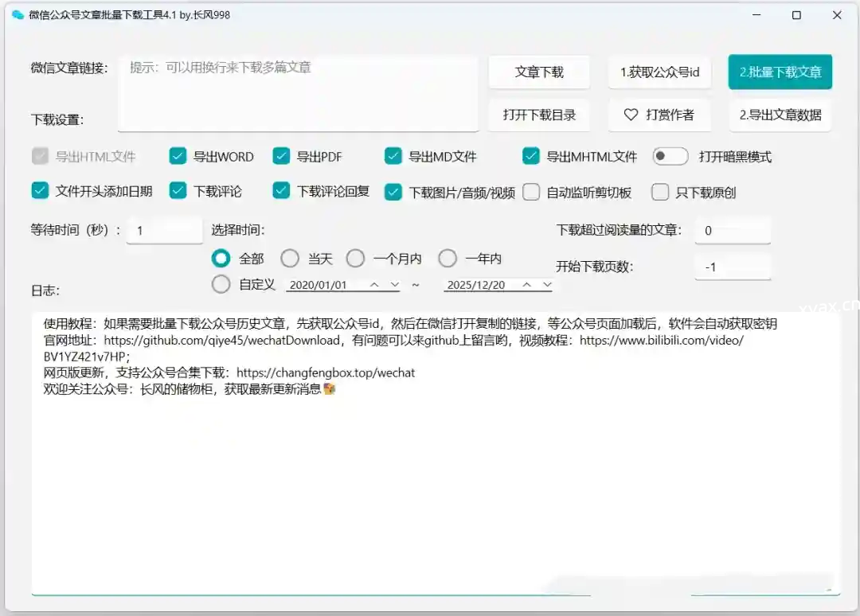Image resolution: width=860 pixels, height=616 pixels.
Task: Uncheck the 导出MHTML文件 option
Action: [531, 156]
